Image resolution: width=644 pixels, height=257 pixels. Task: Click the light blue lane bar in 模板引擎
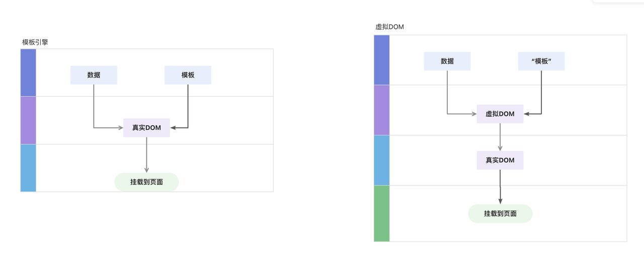click(28, 168)
